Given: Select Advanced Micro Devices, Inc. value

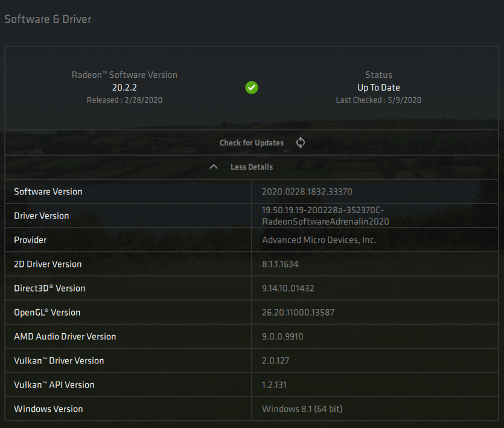Looking at the screenshot, I should [x=319, y=240].
